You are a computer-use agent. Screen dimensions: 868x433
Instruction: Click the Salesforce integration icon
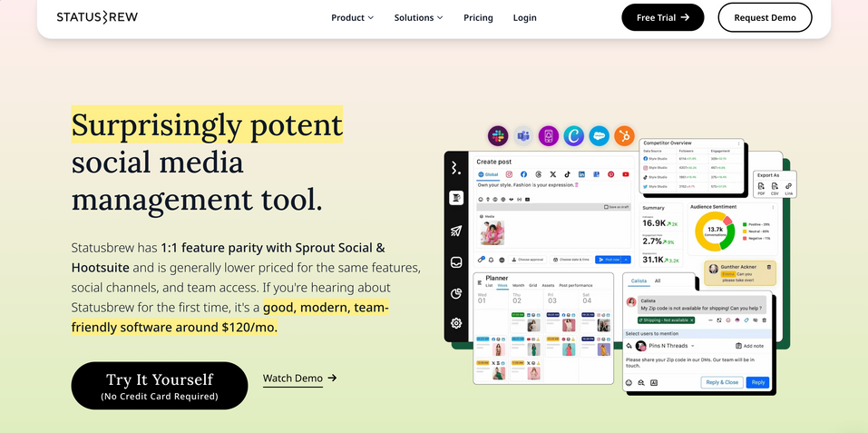point(599,136)
